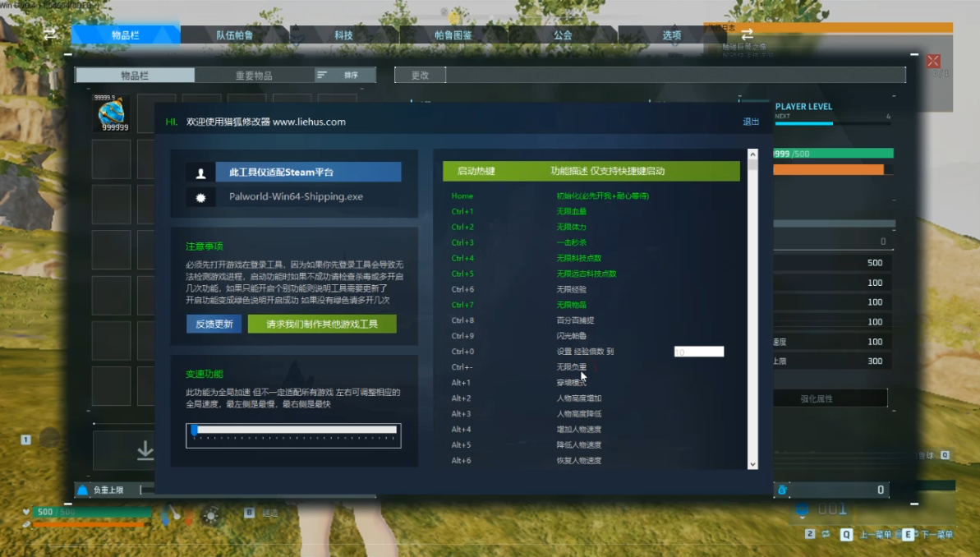980x557 pixels.
Task: Click the download arrow drop slot icon
Action: point(145,450)
